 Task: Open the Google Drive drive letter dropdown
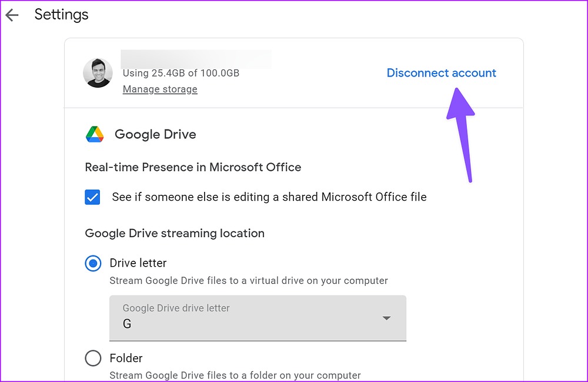[x=258, y=318]
